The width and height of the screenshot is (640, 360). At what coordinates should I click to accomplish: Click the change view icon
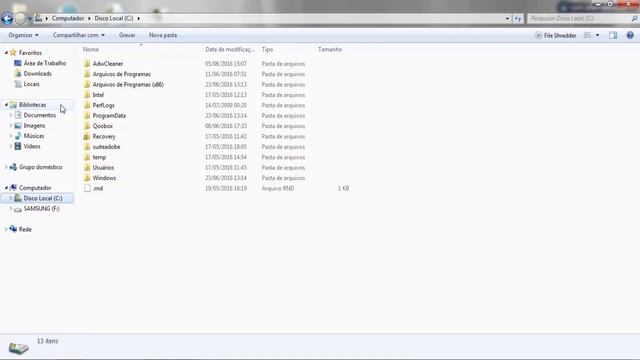tap(588, 36)
